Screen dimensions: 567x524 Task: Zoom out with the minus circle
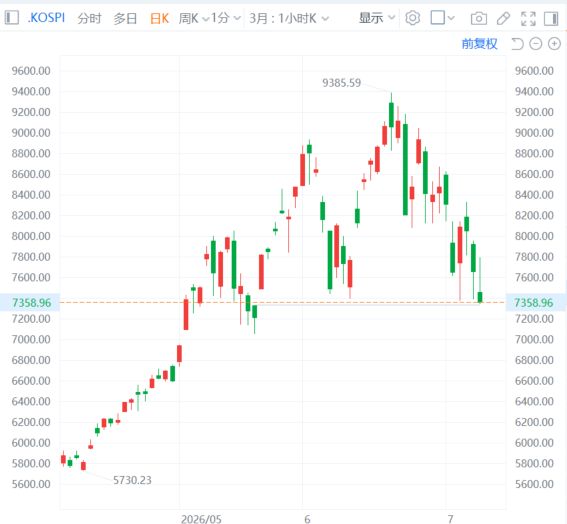tap(536, 44)
